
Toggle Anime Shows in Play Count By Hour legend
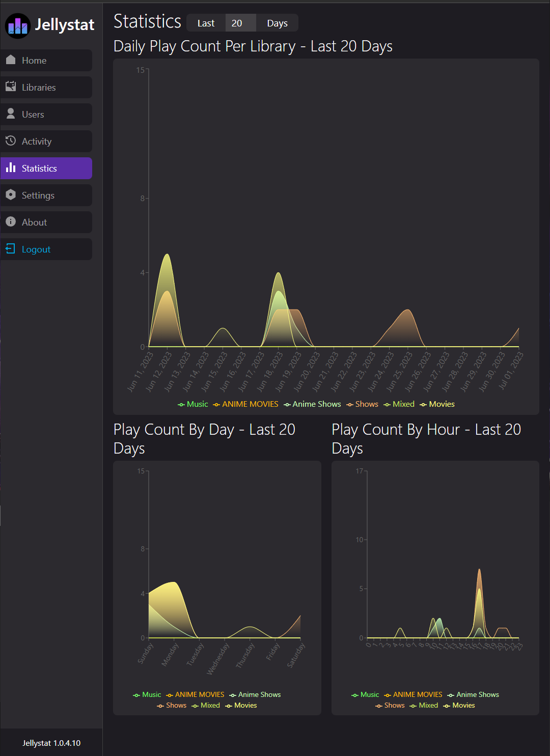point(473,694)
